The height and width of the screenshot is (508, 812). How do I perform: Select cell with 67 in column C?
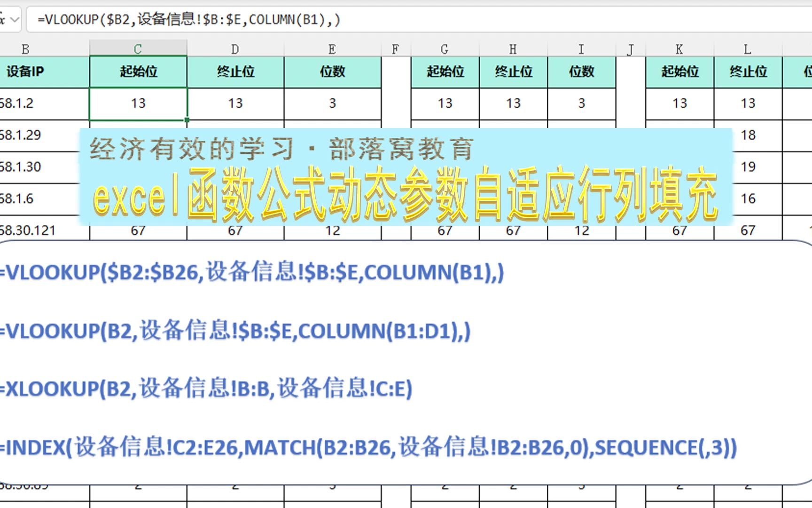138,230
